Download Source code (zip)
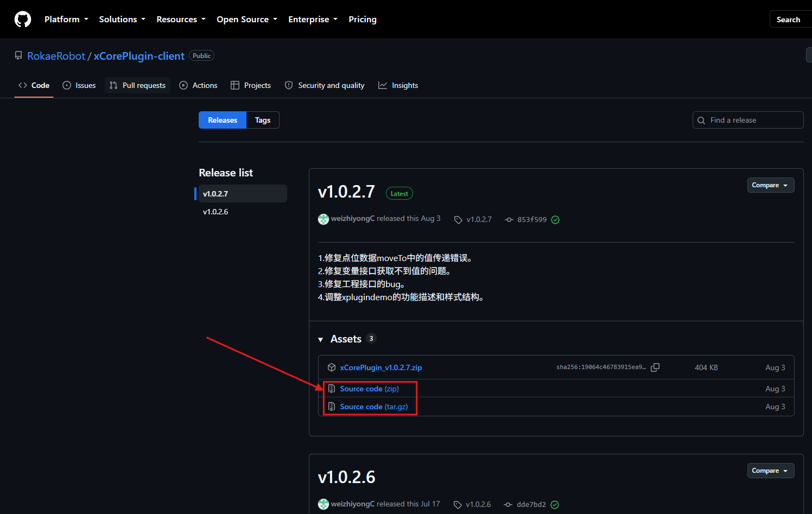The image size is (812, 514). click(x=370, y=389)
